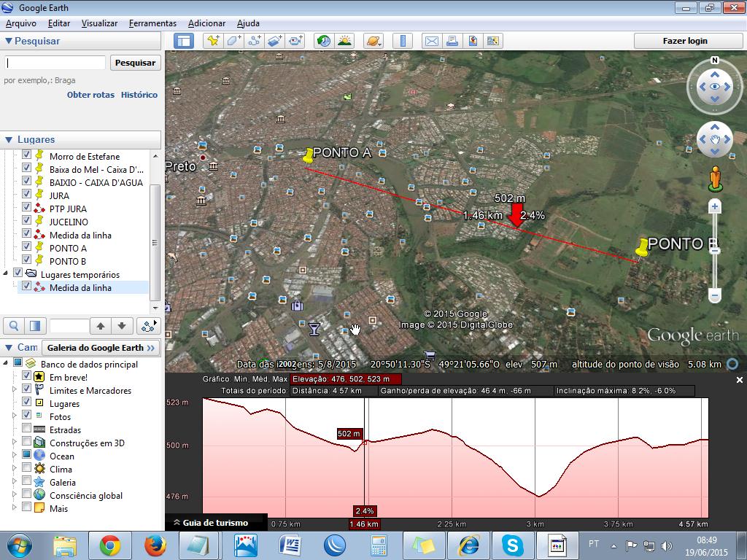Click the zoom slider plus button
Viewport: 747px width, 560px height.
click(715, 207)
